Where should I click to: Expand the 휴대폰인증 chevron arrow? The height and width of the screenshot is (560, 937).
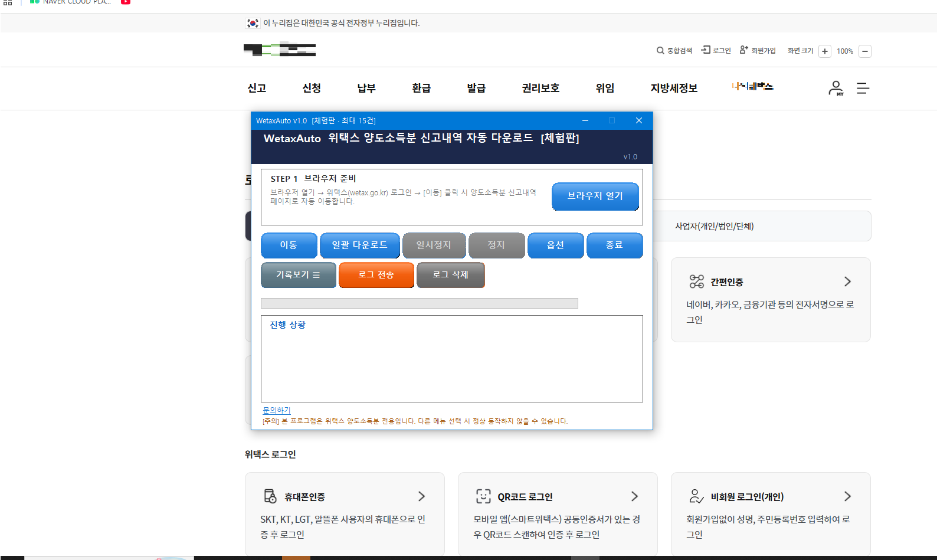[422, 496]
